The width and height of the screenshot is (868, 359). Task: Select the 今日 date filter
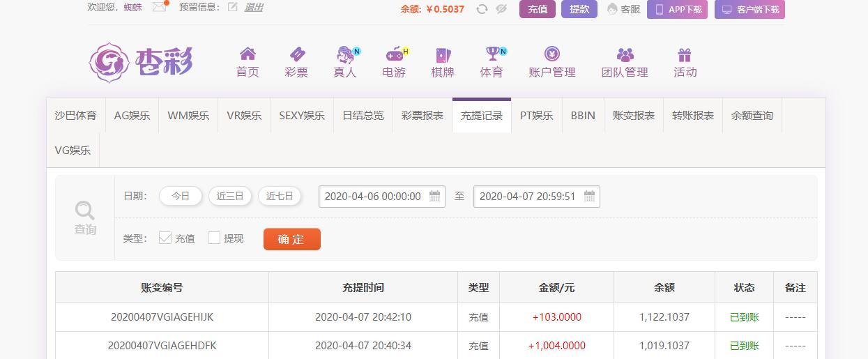[x=181, y=196]
